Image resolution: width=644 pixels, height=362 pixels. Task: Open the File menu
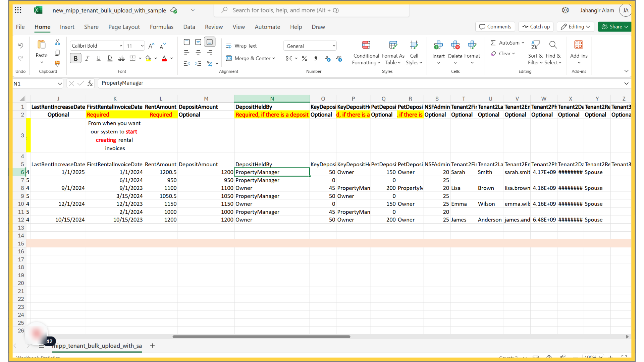pos(20,27)
